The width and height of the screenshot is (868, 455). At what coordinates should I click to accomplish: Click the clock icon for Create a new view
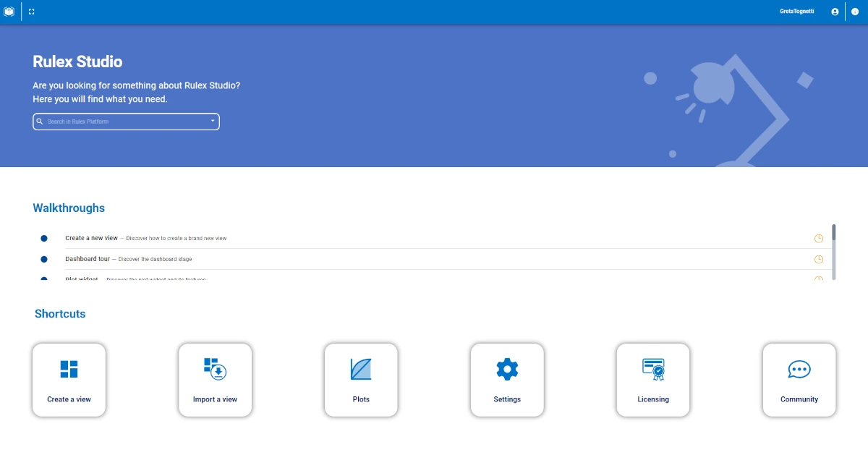819,239
